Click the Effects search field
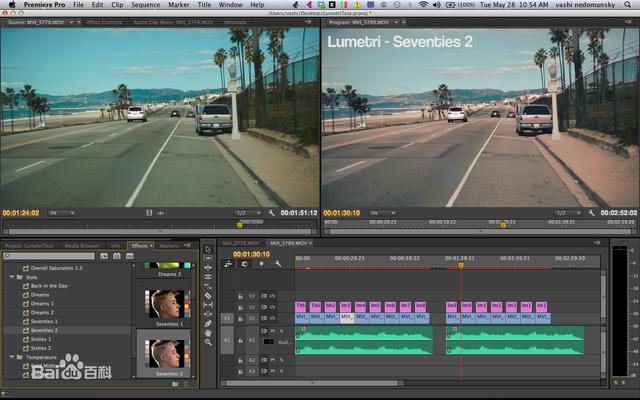640x400 pixels. pos(49,256)
